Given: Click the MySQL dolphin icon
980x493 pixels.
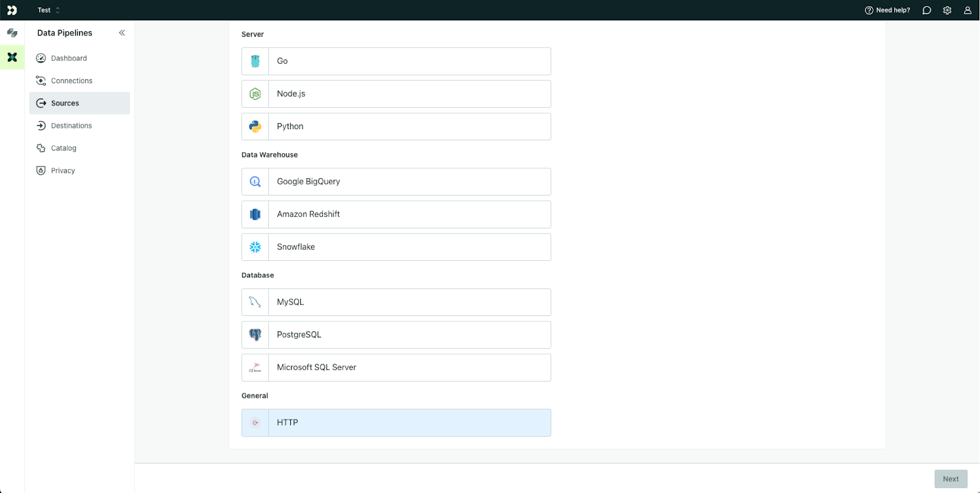Looking at the screenshot, I should (255, 302).
